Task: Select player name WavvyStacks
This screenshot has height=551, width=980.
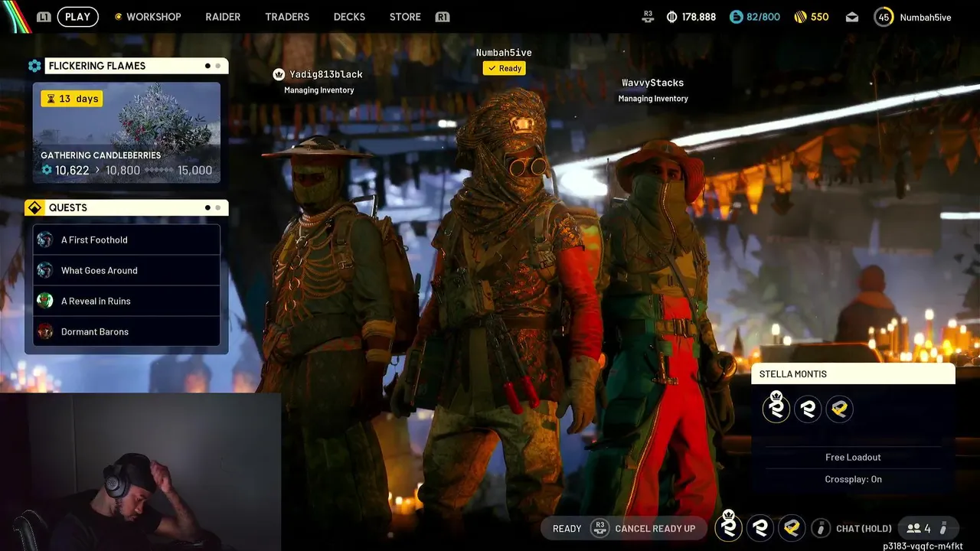Action: click(x=653, y=83)
